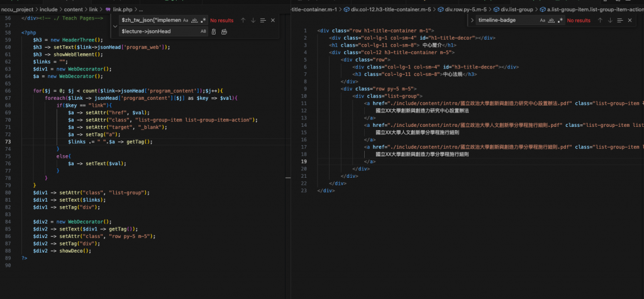Screen dimensions: 644x299
Task: Click text 國立XX大學人文創新學分學程施行細則
Action: tap(418, 133)
